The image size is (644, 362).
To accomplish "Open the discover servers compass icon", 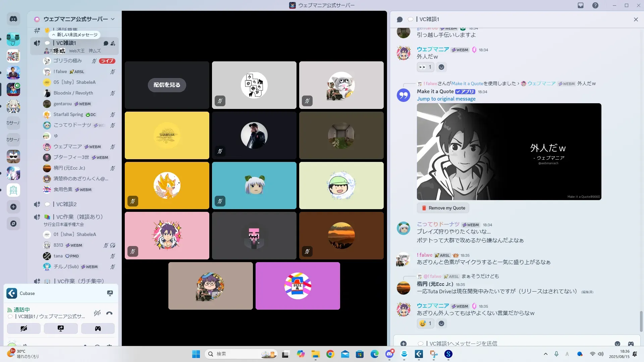I will pyautogui.click(x=13, y=224).
